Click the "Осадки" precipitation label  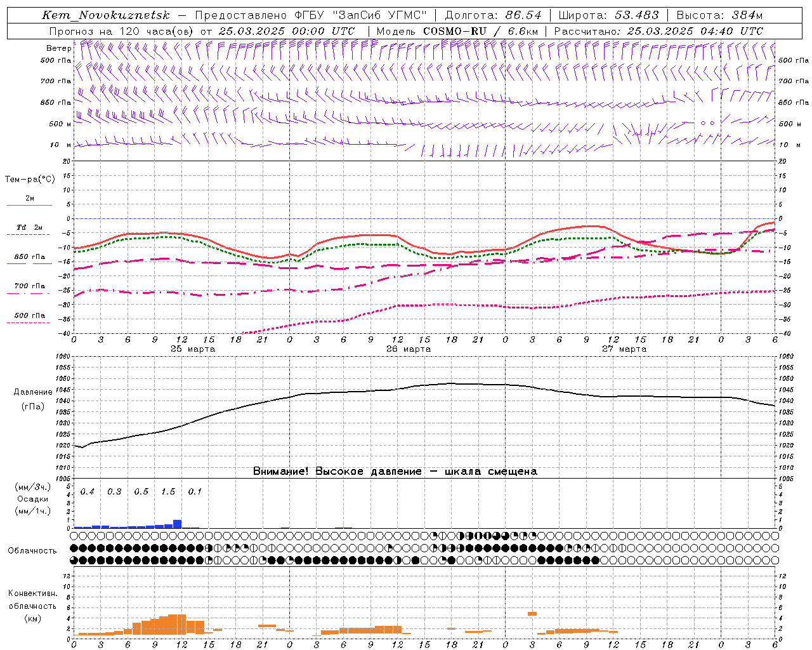pyautogui.click(x=33, y=499)
